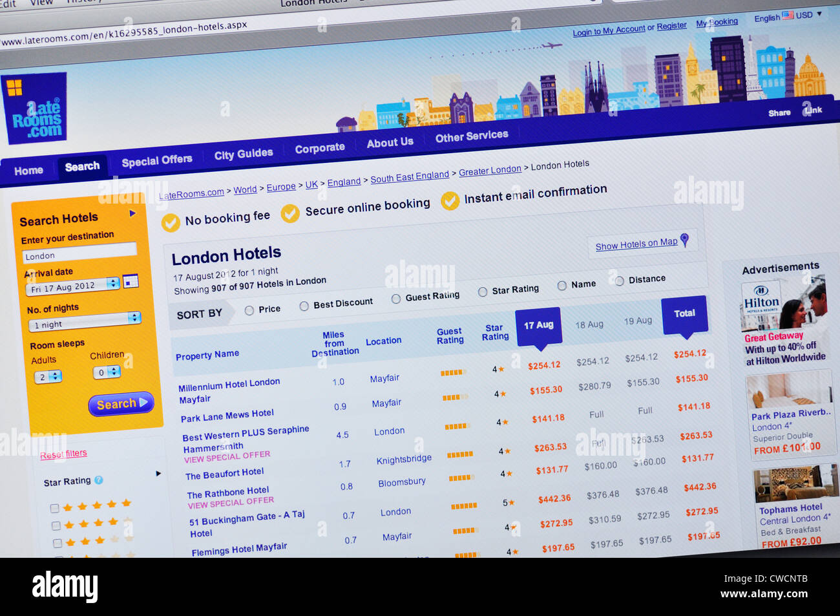Open the City Guides tab
The width and height of the screenshot is (840, 616).
[x=244, y=154]
